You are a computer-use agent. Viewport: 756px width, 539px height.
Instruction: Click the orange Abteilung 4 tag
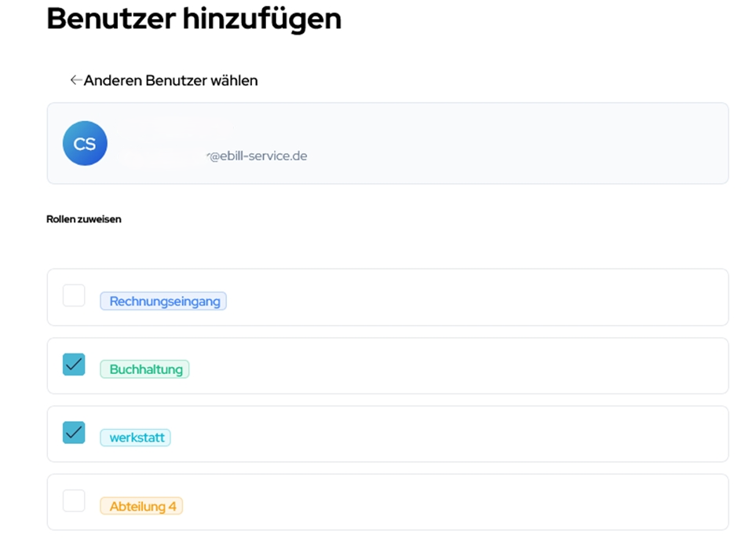141,506
